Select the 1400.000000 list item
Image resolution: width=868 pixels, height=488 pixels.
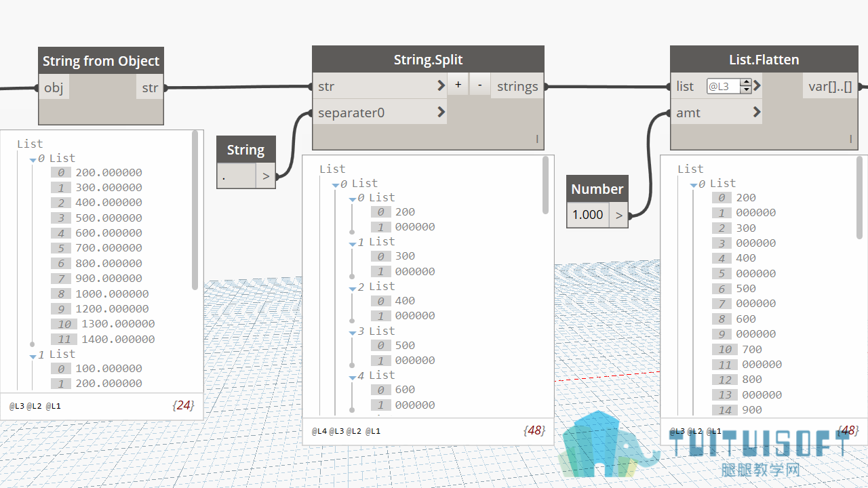tap(118, 339)
